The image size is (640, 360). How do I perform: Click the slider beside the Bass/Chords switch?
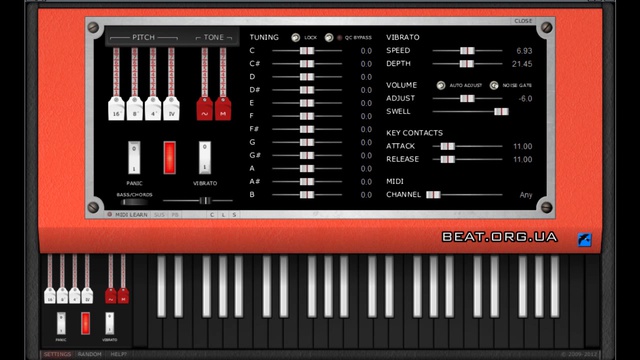click(198, 200)
